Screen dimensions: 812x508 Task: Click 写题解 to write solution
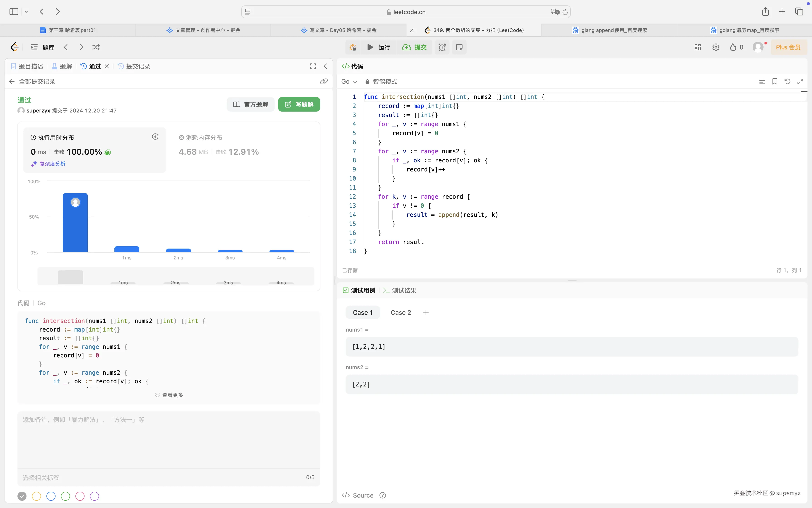(x=299, y=105)
